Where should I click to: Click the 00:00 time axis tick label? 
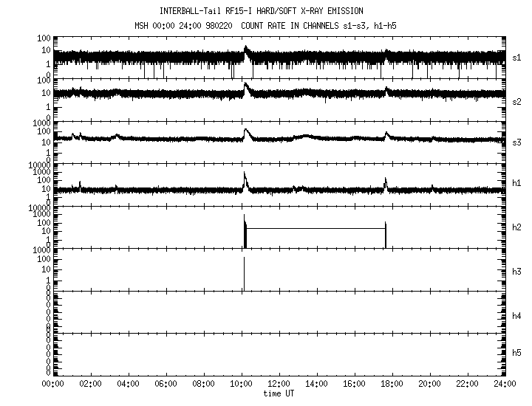(53, 384)
